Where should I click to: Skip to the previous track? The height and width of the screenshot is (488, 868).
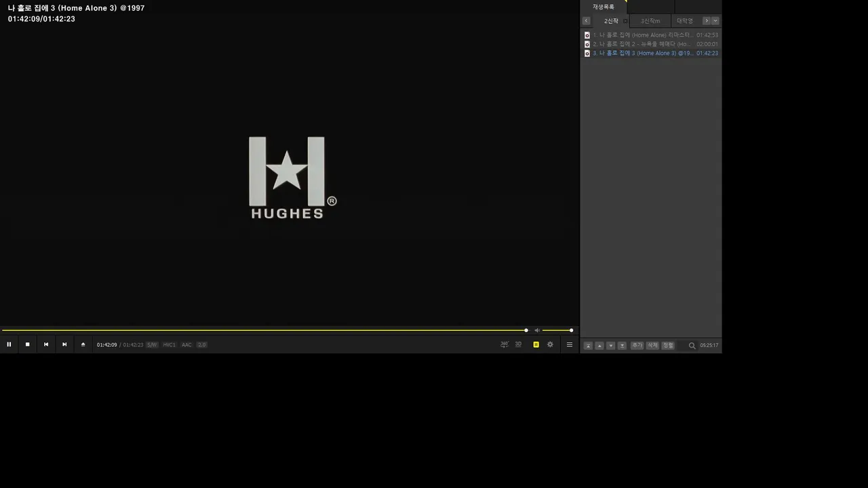pyautogui.click(x=46, y=344)
